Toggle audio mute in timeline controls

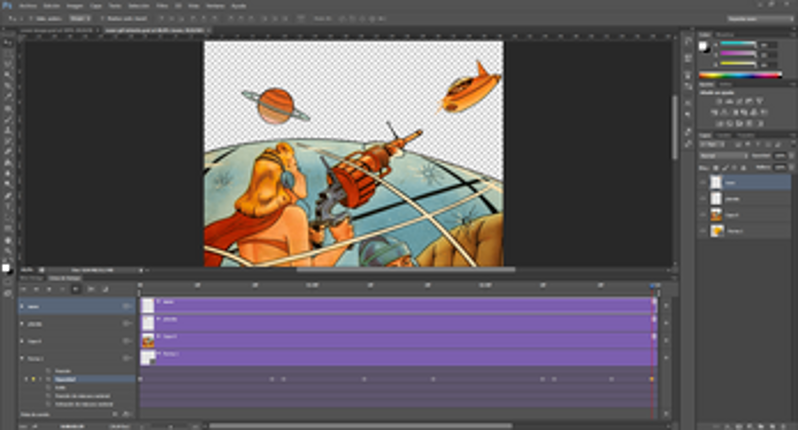pos(75,289)
